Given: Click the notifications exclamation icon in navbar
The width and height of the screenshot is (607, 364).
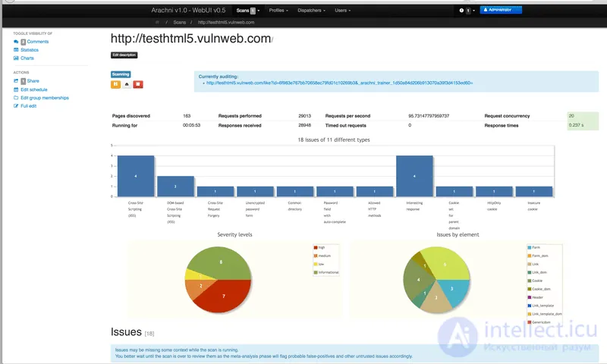Looking at the screenshot, I should (x=461, y=11).
